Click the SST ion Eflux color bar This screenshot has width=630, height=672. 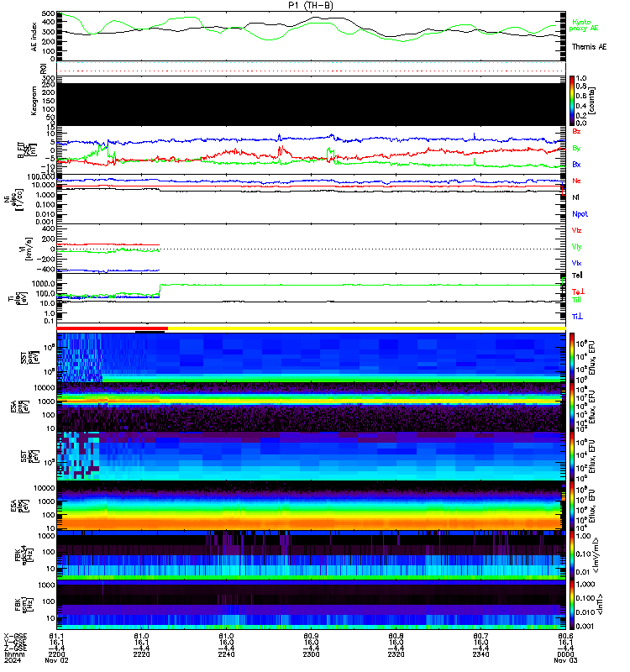572,357
